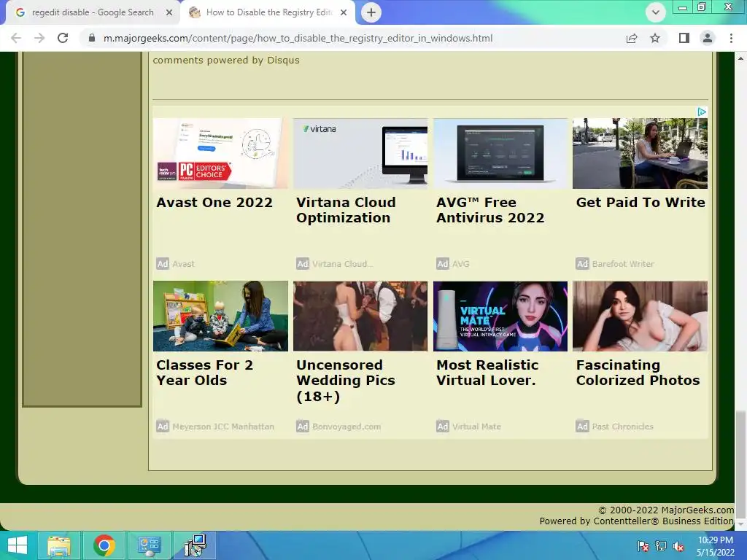Open Chrome three-dot menu

[731, 38]
